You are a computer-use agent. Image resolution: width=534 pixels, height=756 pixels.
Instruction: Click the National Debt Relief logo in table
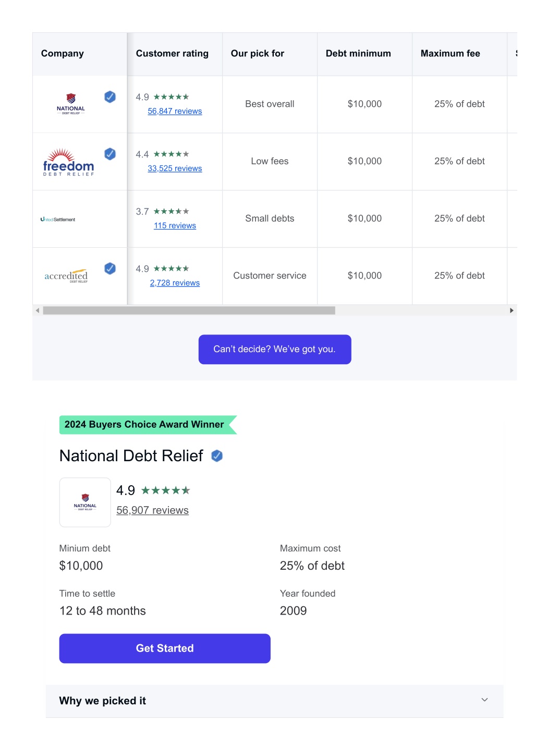point(71,104)
